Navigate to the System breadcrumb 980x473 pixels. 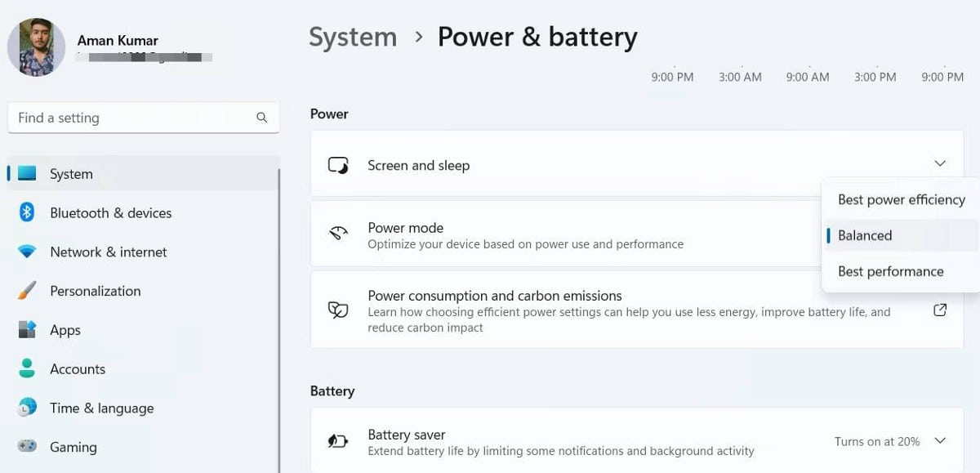tap(353, 36)
